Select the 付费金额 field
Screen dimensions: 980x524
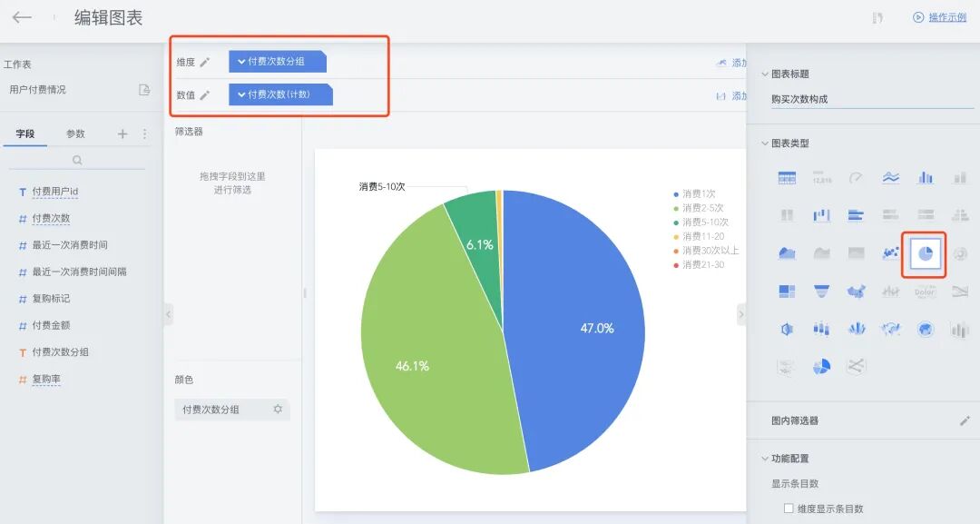[51, 325]
